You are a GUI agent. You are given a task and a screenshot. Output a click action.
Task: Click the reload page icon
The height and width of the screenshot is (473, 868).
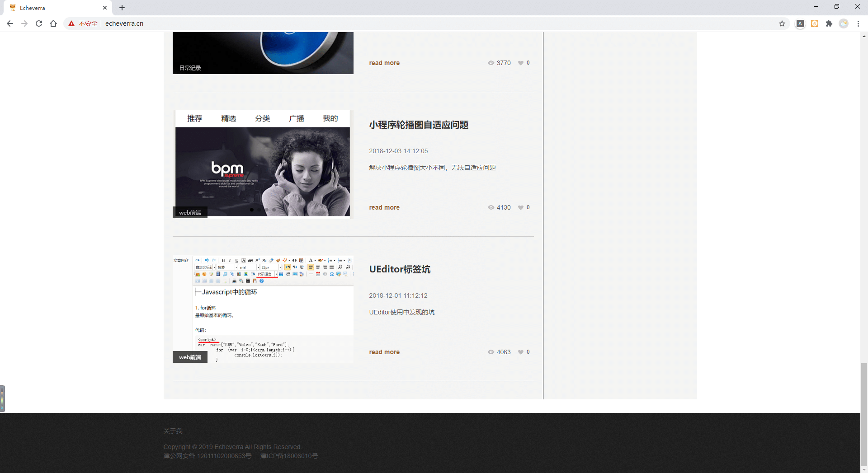(x=39, y=23)
